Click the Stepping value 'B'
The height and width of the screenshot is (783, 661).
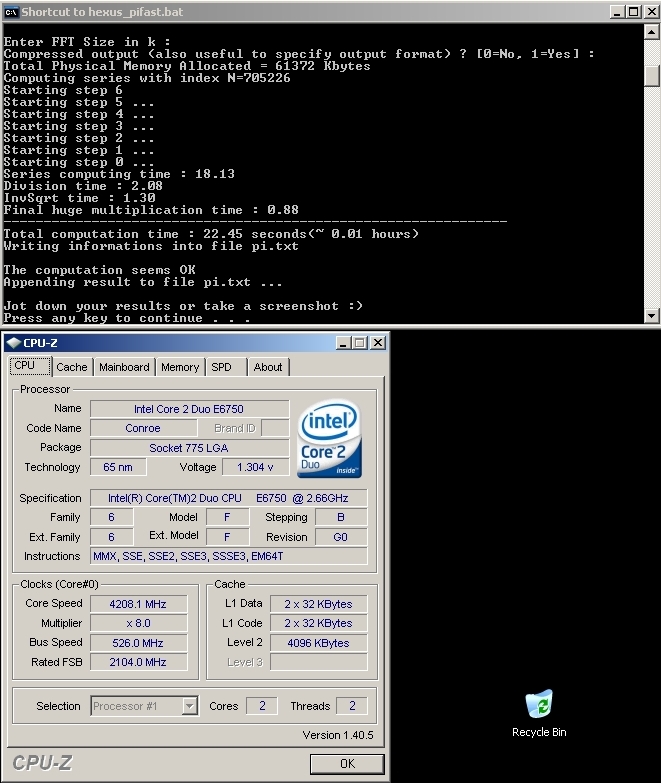pos(341,517)
